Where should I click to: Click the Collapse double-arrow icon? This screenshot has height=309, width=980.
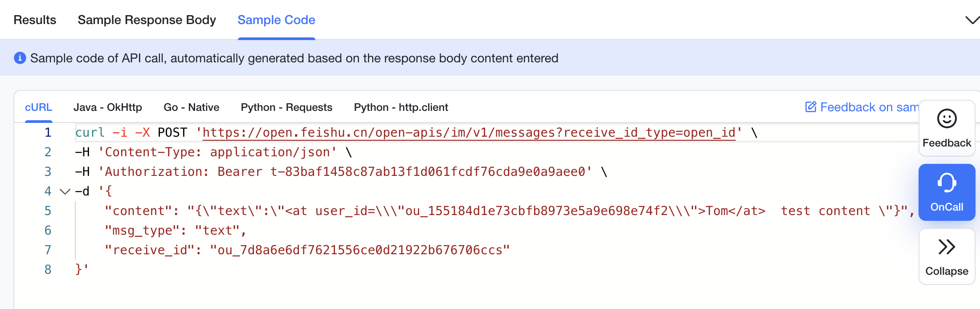947,247
